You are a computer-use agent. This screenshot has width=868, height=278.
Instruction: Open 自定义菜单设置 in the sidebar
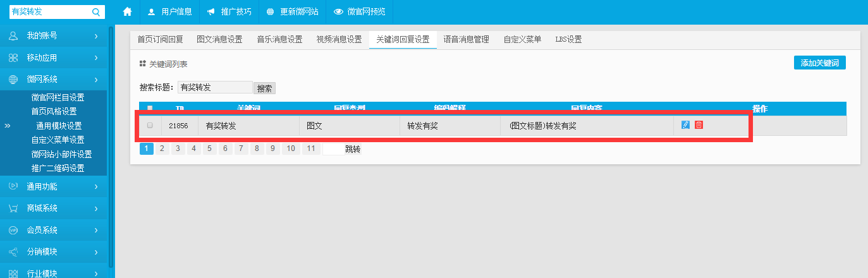tap(58, 140)
